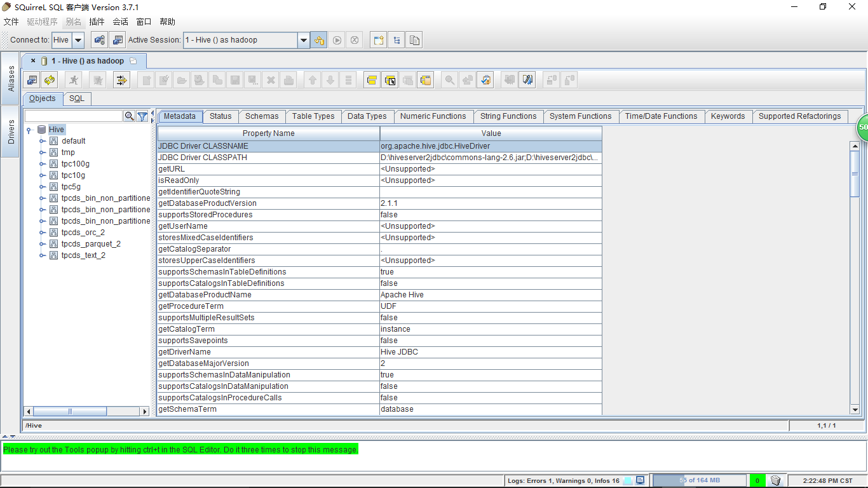Image resolution: width=868 pixels, height=488 pixels.
Task: Click the refresh object tree toolbar icon
Action: pos(50,80)
